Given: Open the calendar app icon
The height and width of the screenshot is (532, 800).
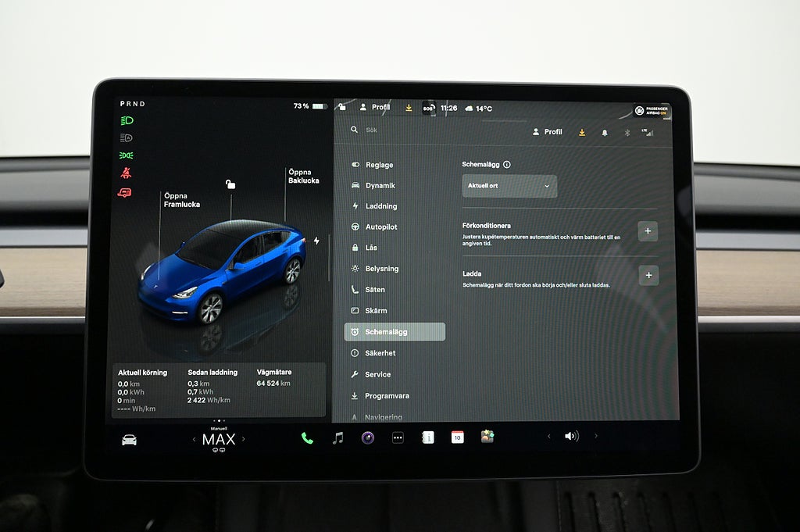Looking at the screenshot, I should (x=457, y=437).
